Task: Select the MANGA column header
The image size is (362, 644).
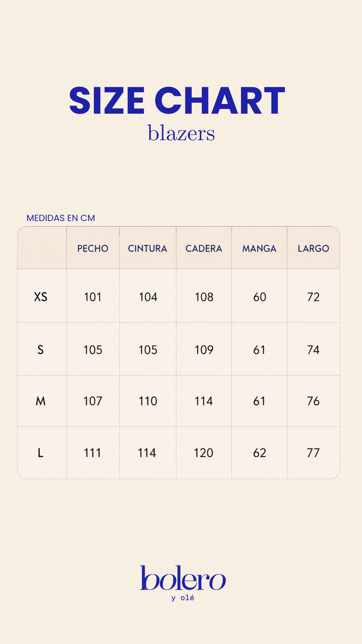Action: click(259, 249)
